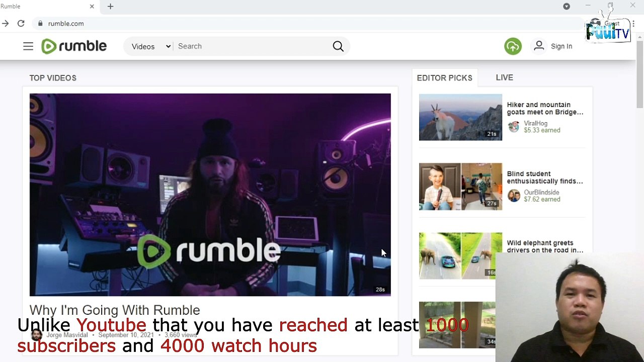Click the padlock site info icon
Image resolution: width=644 pixels, height=362 pixels.
[x=40, y=24]
